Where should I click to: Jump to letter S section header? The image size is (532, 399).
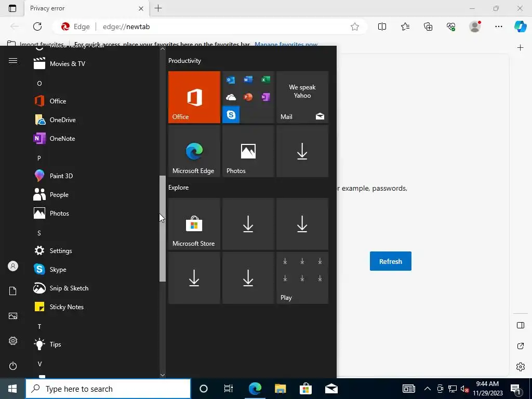click(x=39, y=233)
